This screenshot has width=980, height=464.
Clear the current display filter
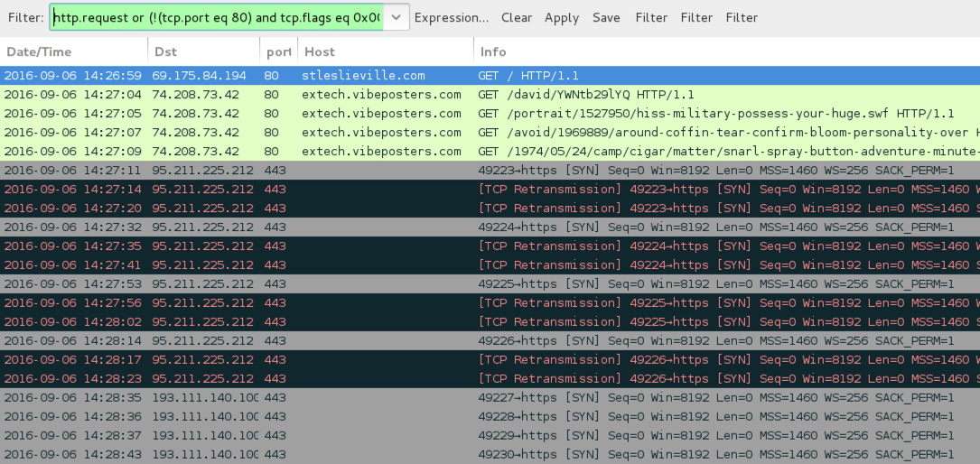tap(517, 17)
